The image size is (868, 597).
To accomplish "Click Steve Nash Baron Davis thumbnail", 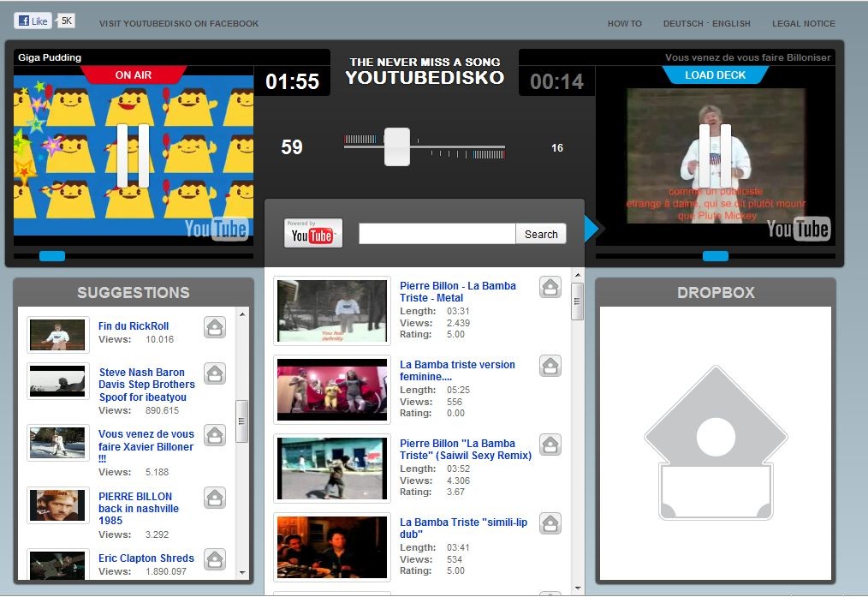I will coord(57,381).
